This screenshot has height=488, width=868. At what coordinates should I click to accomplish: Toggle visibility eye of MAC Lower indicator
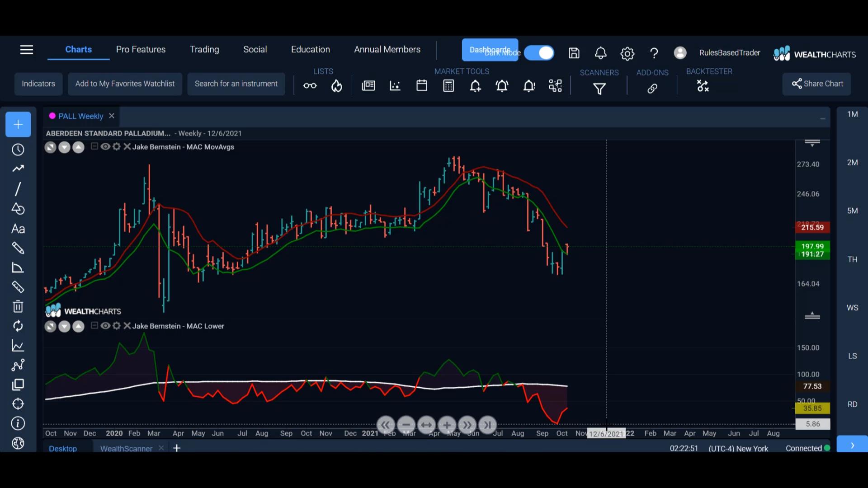(105, 325)
